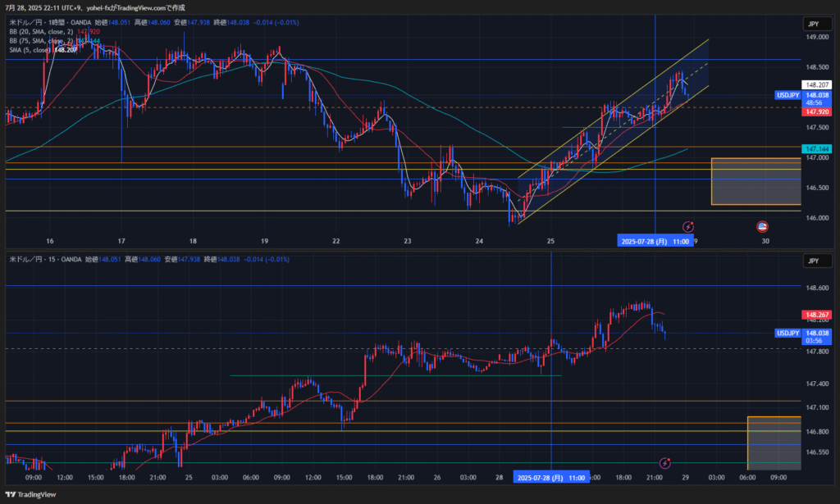Click the 2025-07-28 11:00 time label on upper chart

point(655,241)
